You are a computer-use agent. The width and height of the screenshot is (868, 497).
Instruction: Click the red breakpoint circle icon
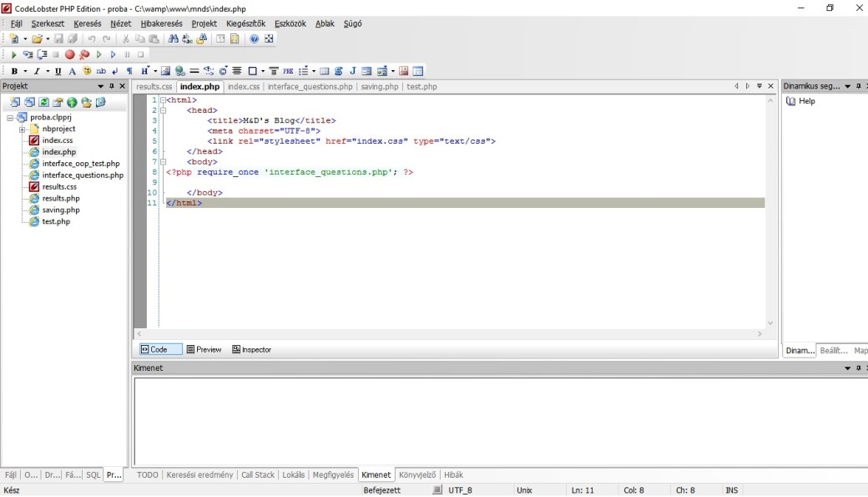point(70,55)
